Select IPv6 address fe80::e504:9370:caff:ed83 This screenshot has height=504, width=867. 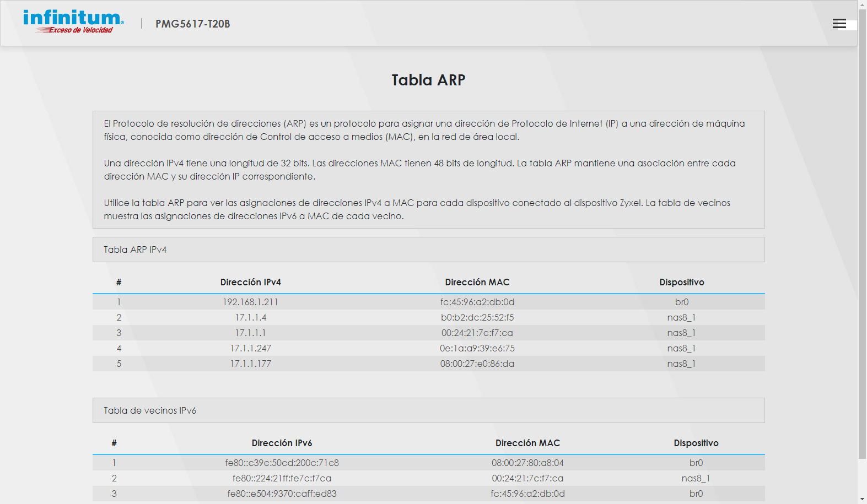[282, 494]
